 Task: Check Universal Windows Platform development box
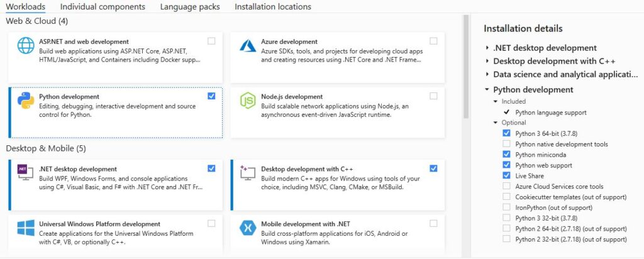tap(211, 223)
